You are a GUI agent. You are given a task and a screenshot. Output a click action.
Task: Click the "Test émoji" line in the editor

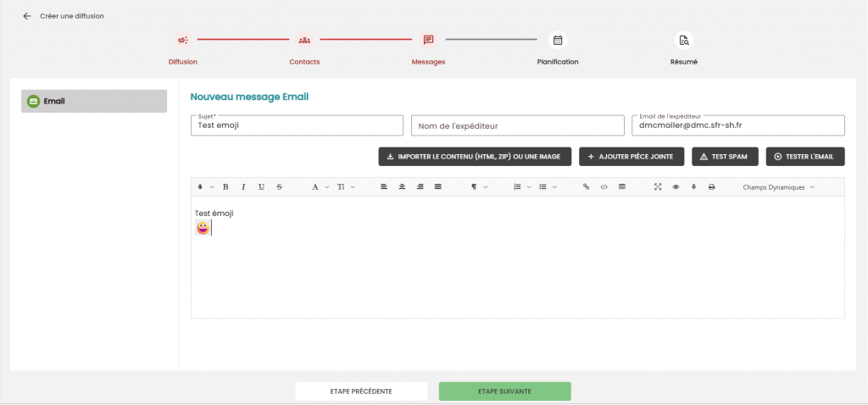pos(214,213)
